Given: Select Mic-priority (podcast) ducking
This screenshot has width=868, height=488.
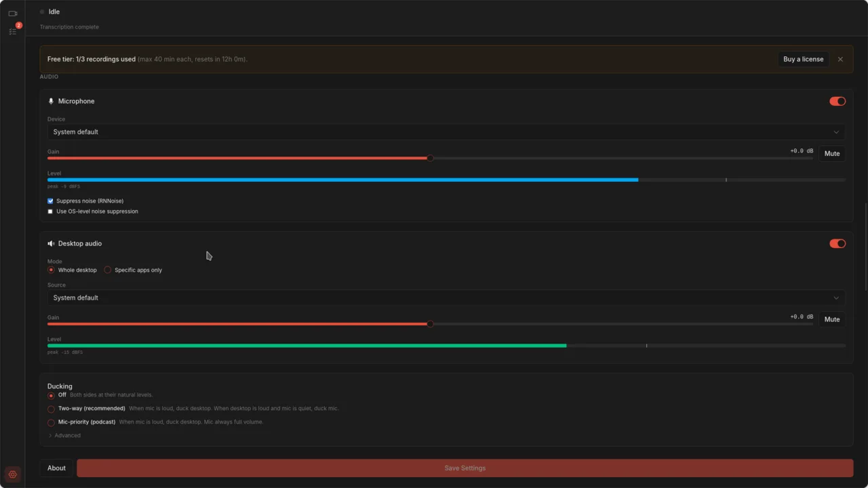Looking at the screenshot, I should pyautogui.click(x=51, y=422).
